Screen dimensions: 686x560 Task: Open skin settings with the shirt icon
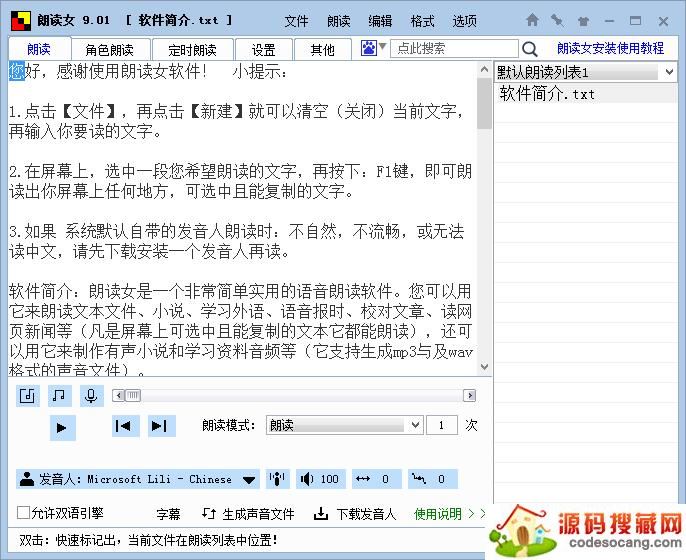[581, 20]
